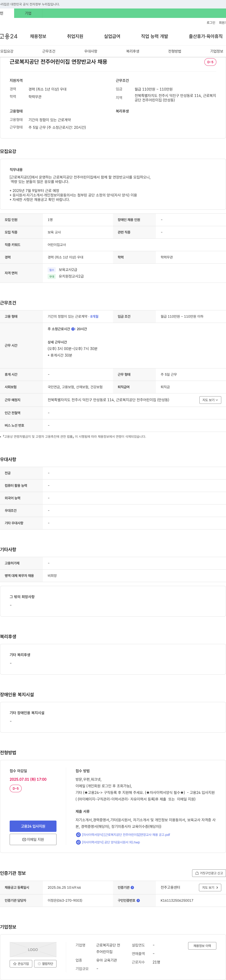226x980 pixels.
Task: Click the 유아 교육기관 industry value
Action: coord(106,960)
